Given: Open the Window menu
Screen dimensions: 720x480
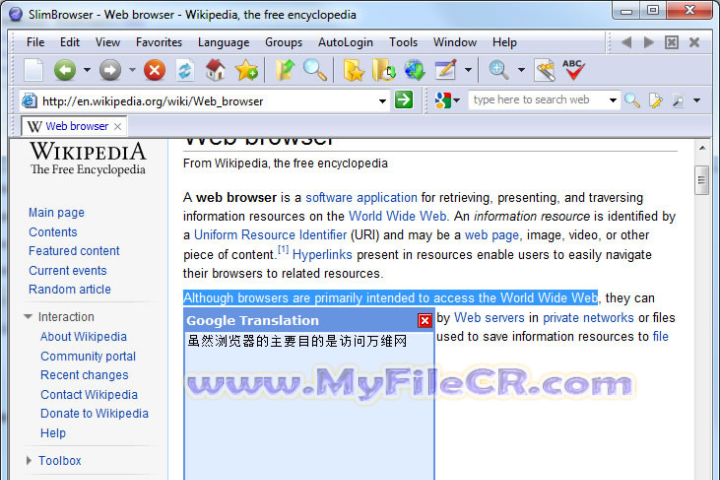Looking at the screenshot, I should coord(455,42).
